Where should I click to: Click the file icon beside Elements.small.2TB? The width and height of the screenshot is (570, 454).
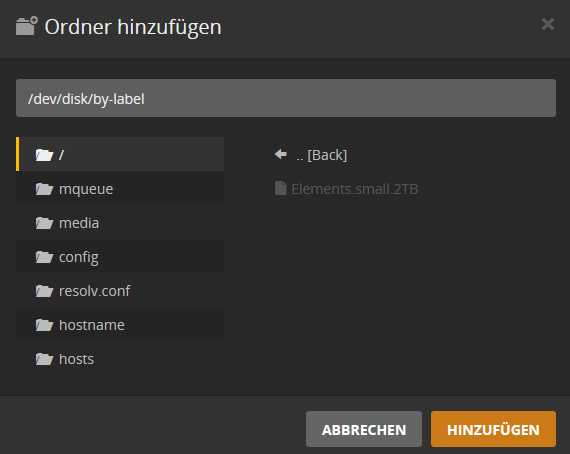pyautogui.click(x=280, y=188)
